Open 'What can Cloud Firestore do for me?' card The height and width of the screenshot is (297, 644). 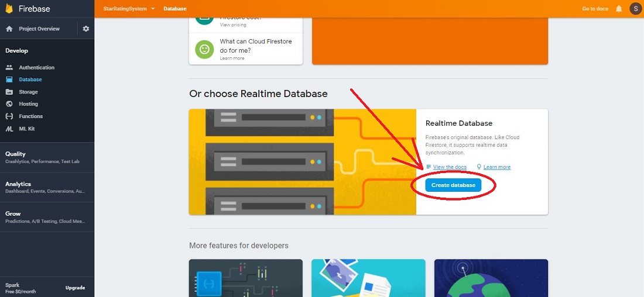coord(246,49)
